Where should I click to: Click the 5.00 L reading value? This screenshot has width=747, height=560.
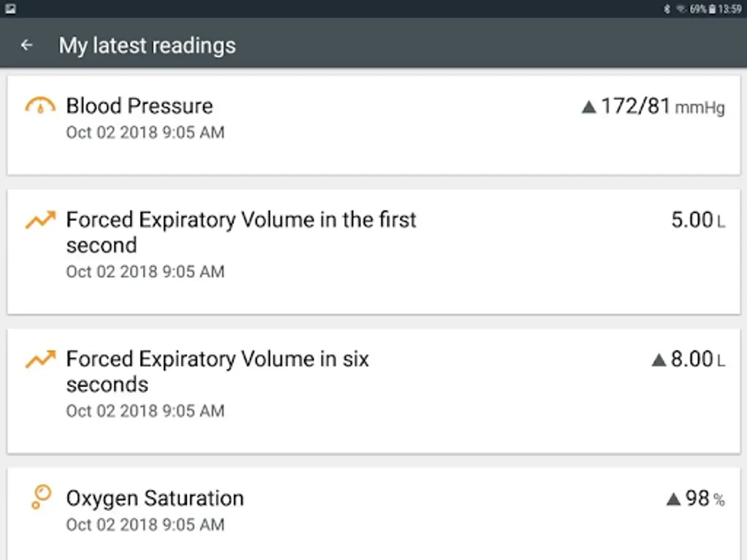pyautogui.click(x=698, y=220)
